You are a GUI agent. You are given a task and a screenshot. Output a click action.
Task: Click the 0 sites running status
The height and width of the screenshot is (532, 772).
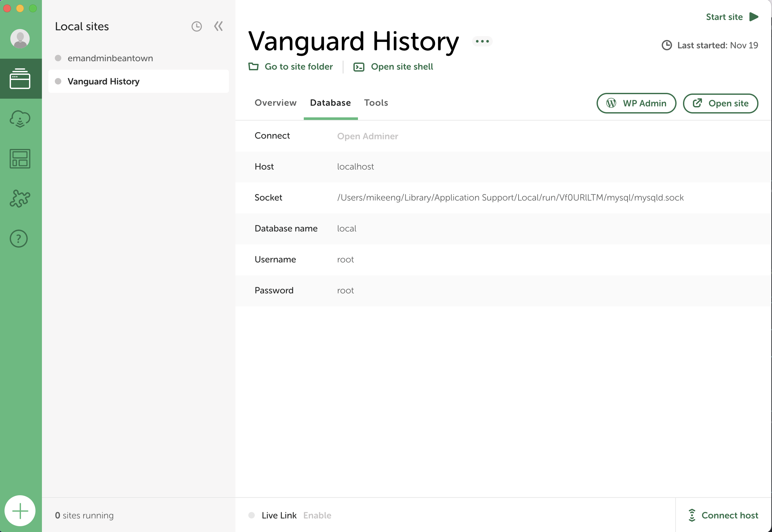[x=84, y=515]
